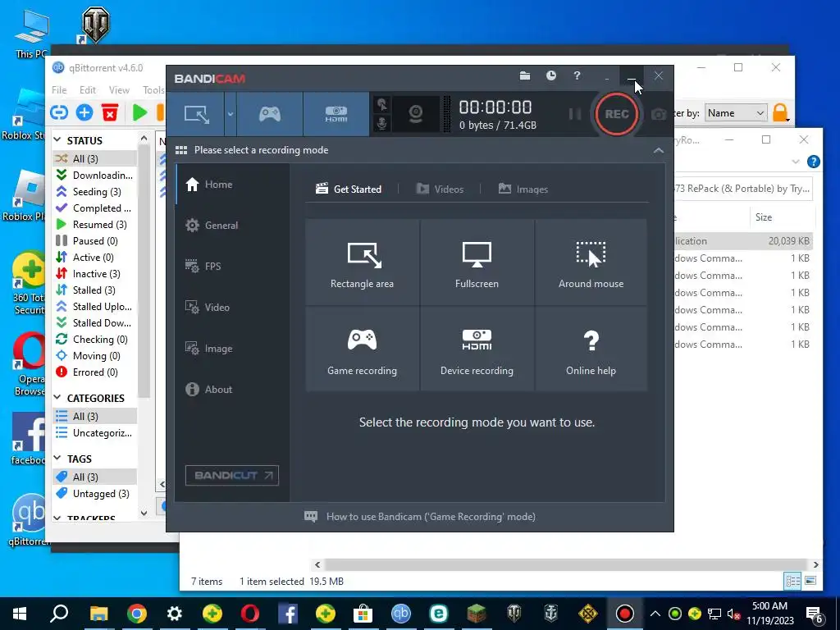Open File menu in qBittorrent
The height and width of the screenshot is (630, 840).
[x=59, y=90]
